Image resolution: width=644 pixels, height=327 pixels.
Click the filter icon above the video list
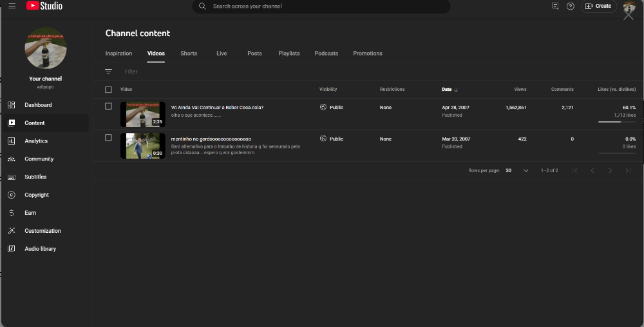click(x=108, y=72)
